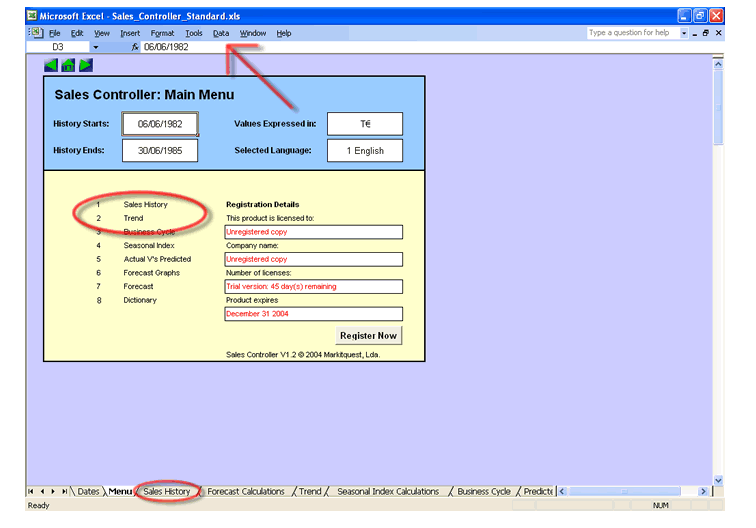The width and height of the screenshot is (756, 528).
Task: Open the Format menu
Action: pos(162,33)
